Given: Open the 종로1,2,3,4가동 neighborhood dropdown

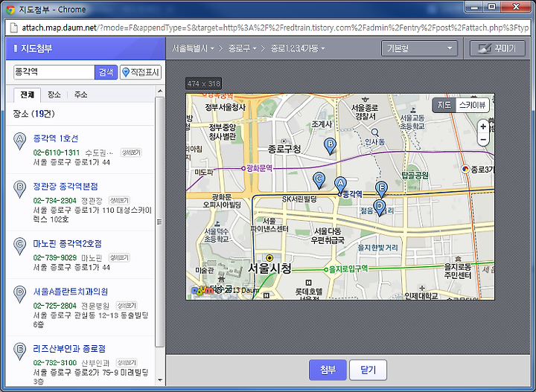Looking at the screenshot, I should 297,48.
